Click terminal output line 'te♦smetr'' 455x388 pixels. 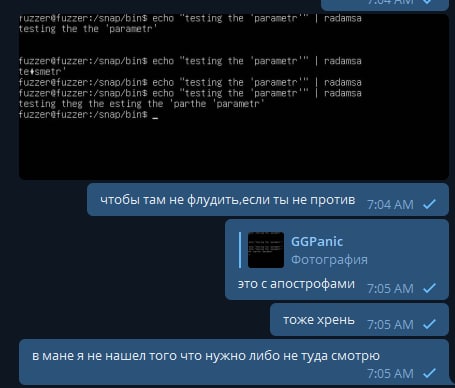(42, 72)
